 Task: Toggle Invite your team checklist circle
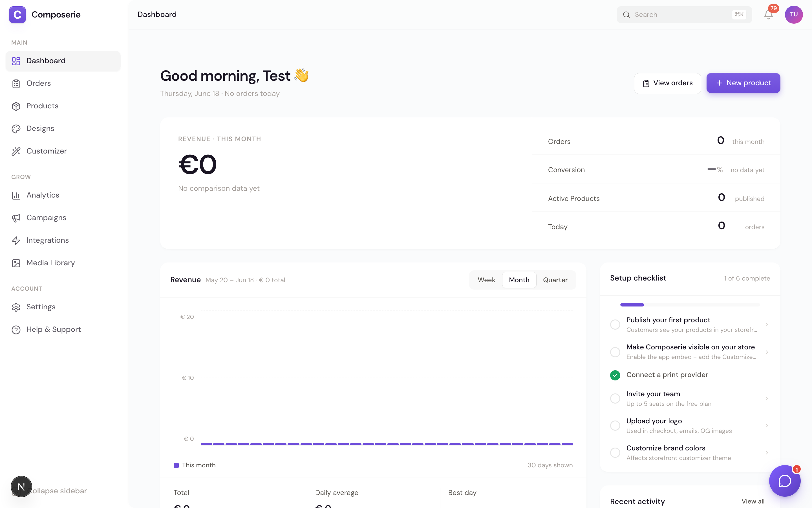coord(615,398)
